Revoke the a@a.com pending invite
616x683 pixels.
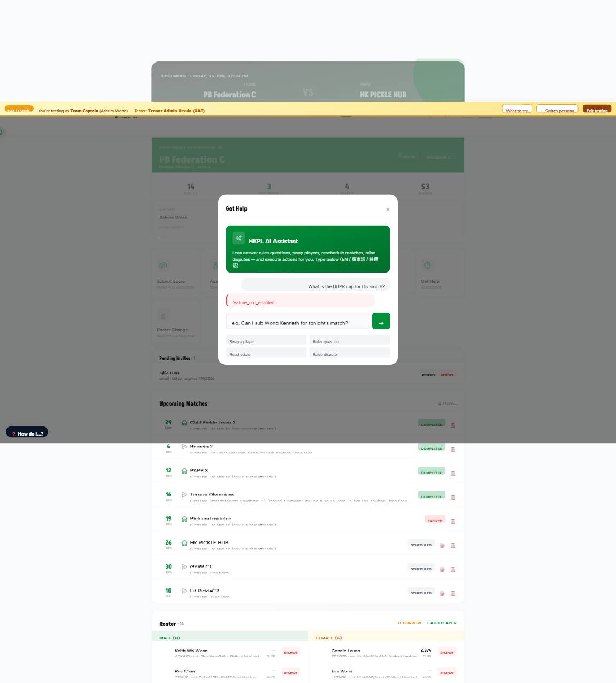[447, 374]
